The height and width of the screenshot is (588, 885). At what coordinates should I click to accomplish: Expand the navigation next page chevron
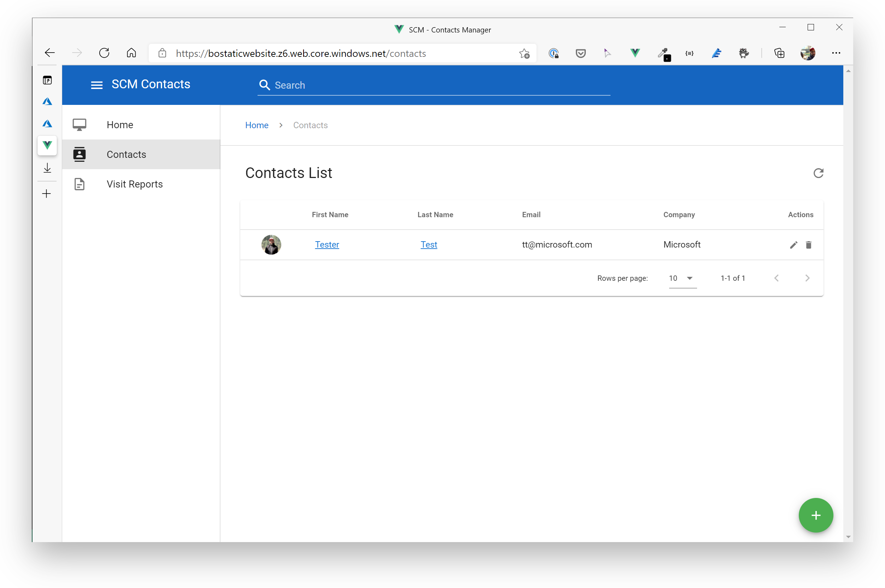(x=808, y=278)
